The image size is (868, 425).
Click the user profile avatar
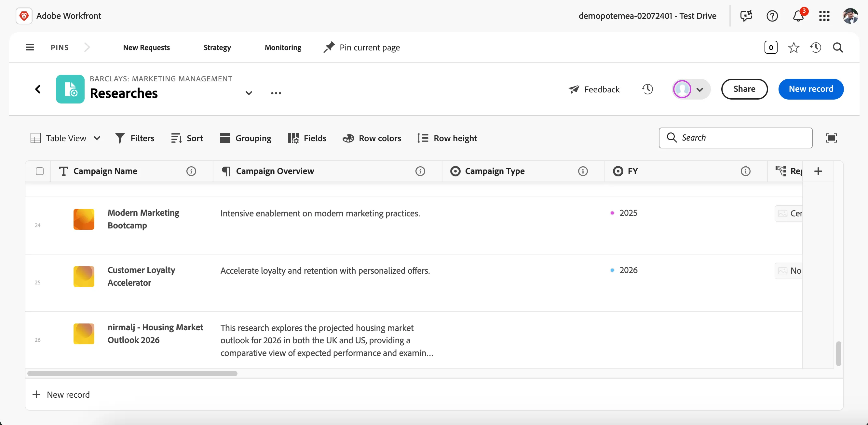point(850,16)
